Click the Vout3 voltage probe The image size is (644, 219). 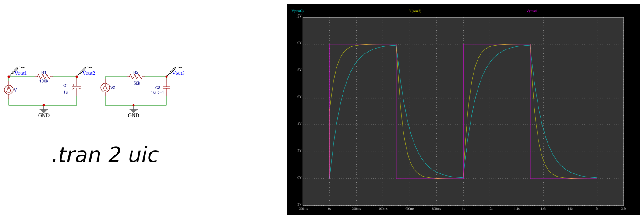point(176,71)
